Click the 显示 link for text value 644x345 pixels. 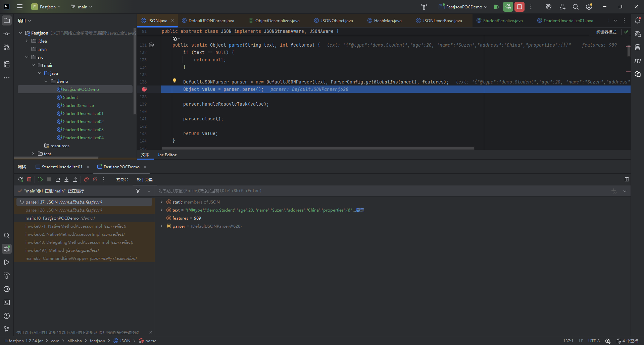coord(360,210)
